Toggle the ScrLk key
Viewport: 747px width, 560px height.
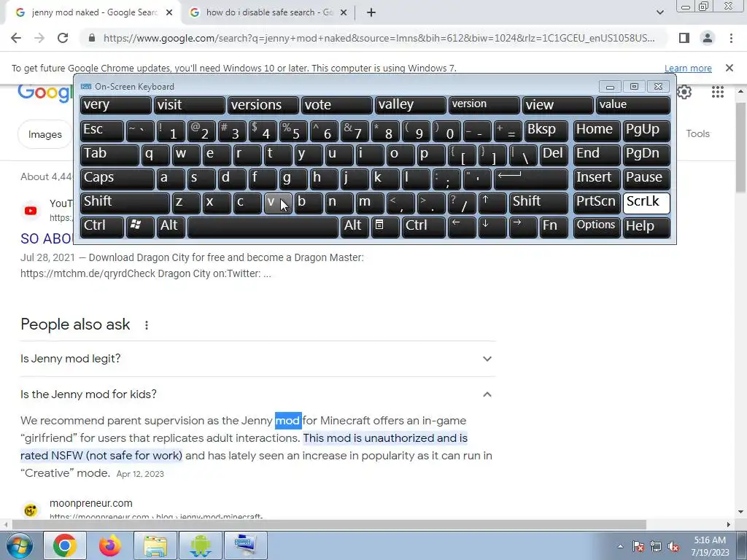click(x=646, y=203)
